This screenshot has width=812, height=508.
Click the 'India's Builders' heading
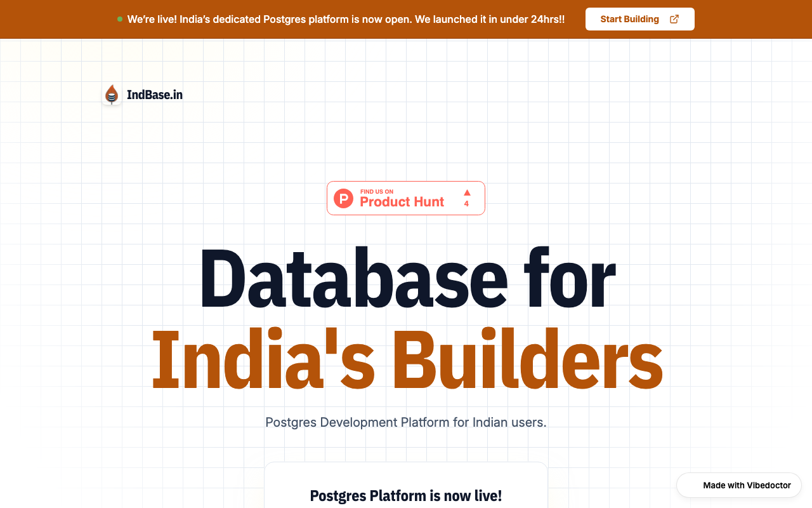407,359
